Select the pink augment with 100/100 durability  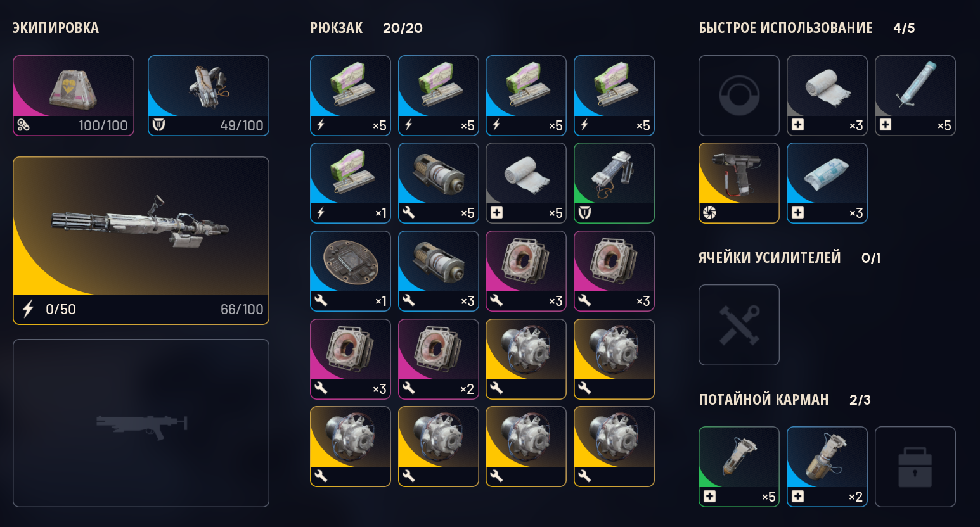(x=74, y=96)
